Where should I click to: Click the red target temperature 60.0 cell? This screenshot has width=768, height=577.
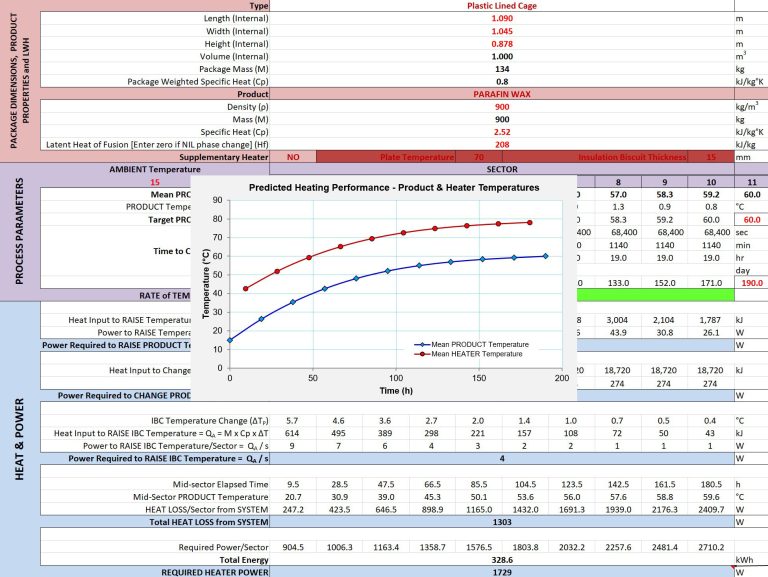click(x=752, y=220)
